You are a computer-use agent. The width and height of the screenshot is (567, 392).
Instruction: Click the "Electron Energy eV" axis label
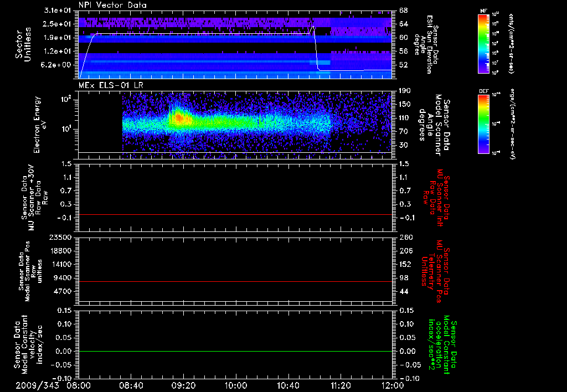40,125
